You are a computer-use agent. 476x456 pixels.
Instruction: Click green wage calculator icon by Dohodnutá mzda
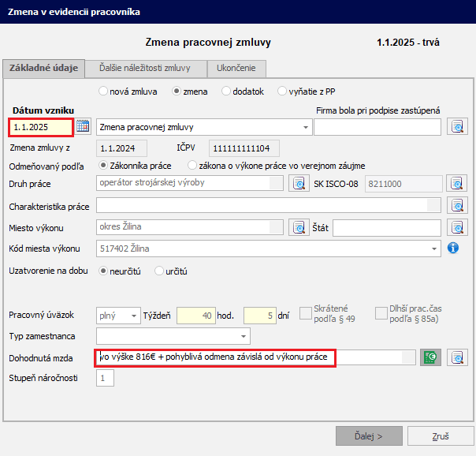point(430,357)
